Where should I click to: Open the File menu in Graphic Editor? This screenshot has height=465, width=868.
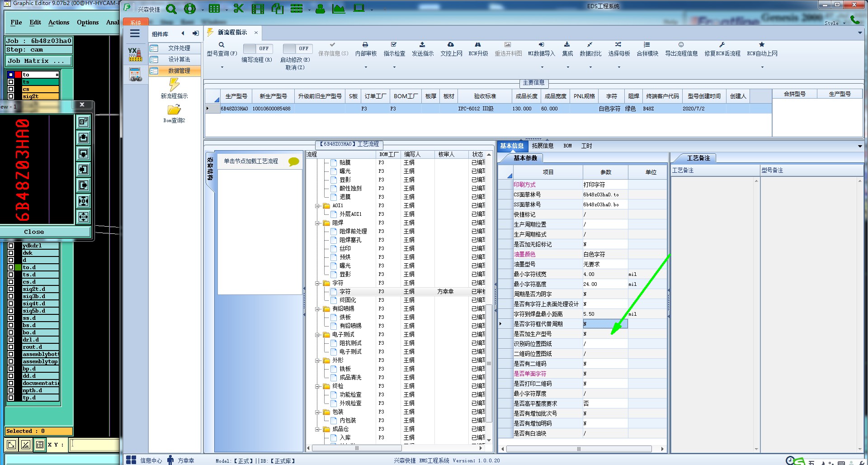click(x=16, y=22)
